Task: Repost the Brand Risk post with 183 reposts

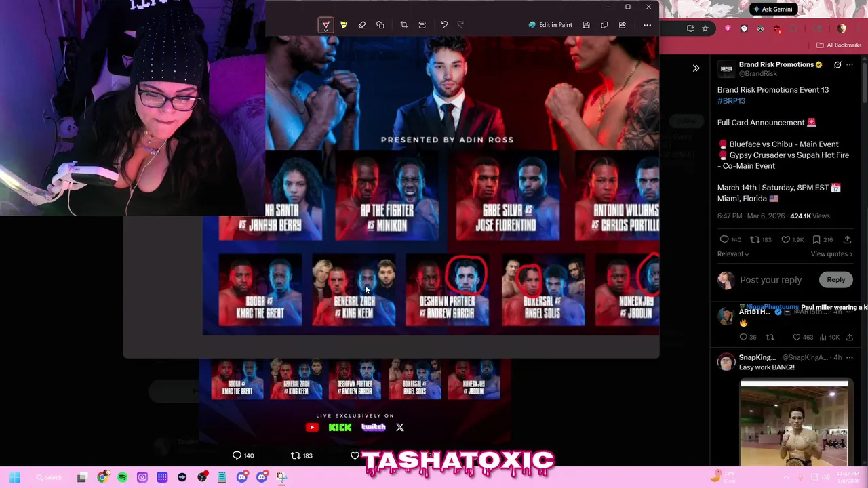Action: pyautogui.click(x=760, y=239)
